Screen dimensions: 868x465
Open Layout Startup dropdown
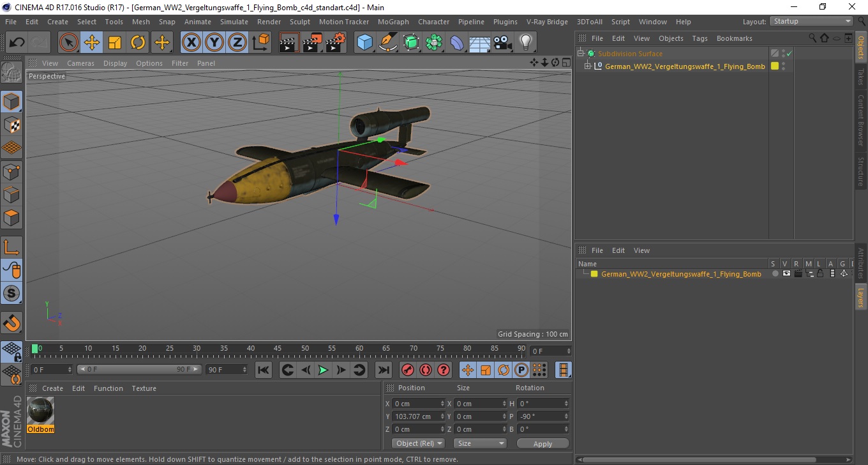pyautogui.click(x=812, y=22)
